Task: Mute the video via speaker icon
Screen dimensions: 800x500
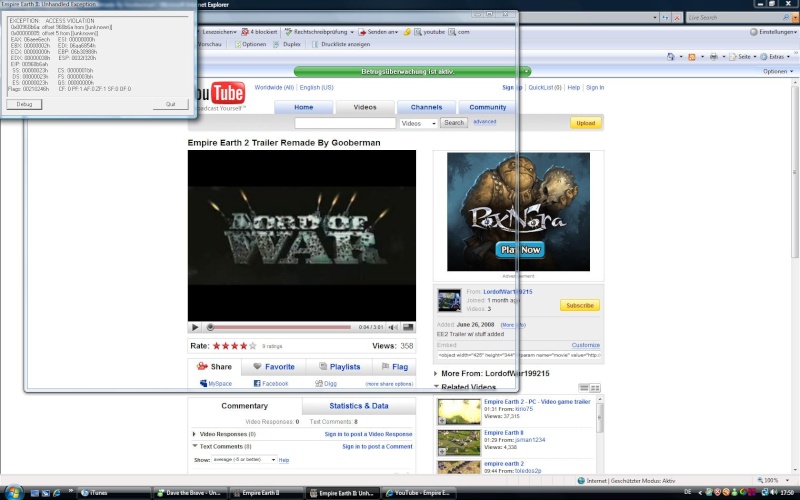Action: click(x=393, y=327)
